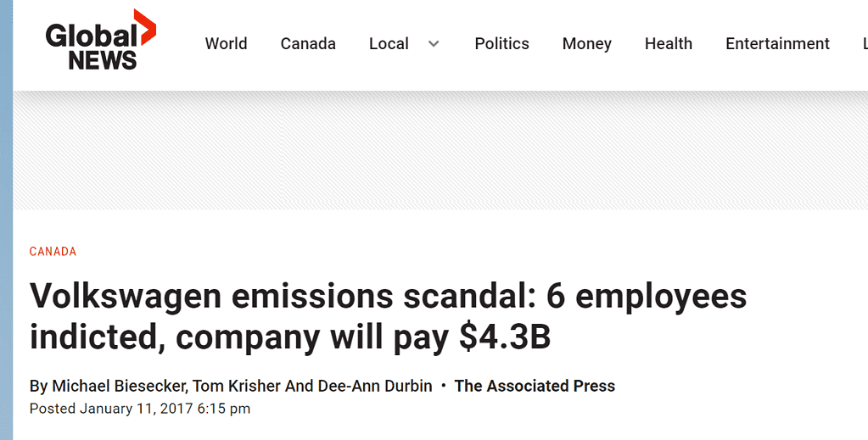Click the blue strip along the left edge
This screenshot has width=868, height=440.
point(6,220)
